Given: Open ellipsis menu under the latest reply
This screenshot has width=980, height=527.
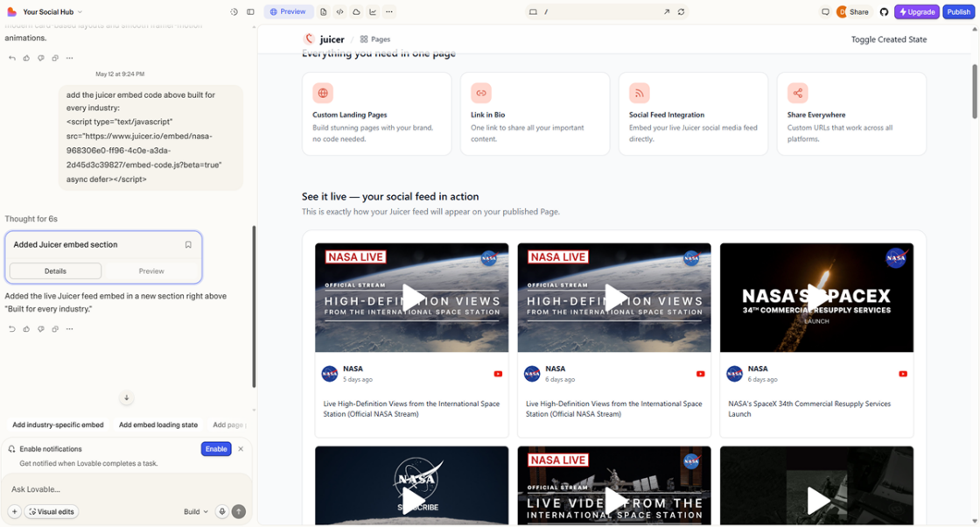Looking at the screenshot, I should click(x=69, y=329).
